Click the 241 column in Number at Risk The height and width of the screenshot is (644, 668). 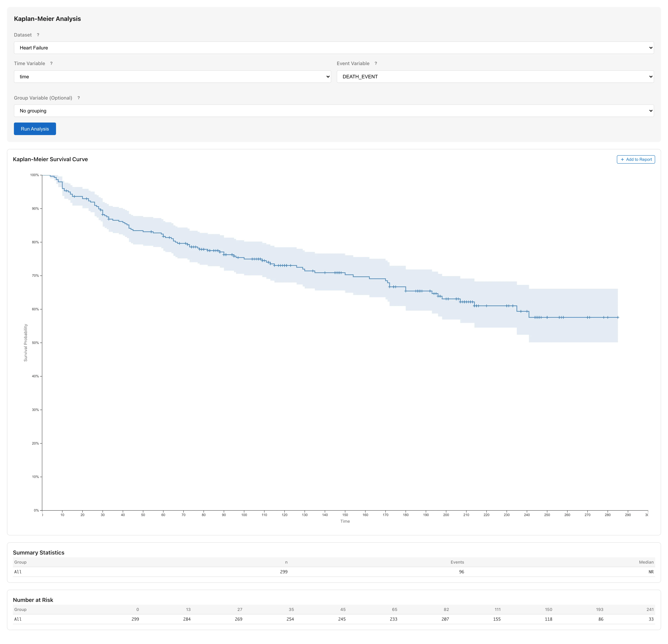650,610
